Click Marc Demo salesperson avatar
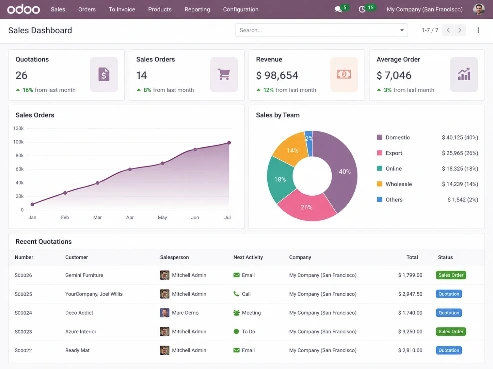The height and width of the screenshot is (369, 493). coord(164,313)
